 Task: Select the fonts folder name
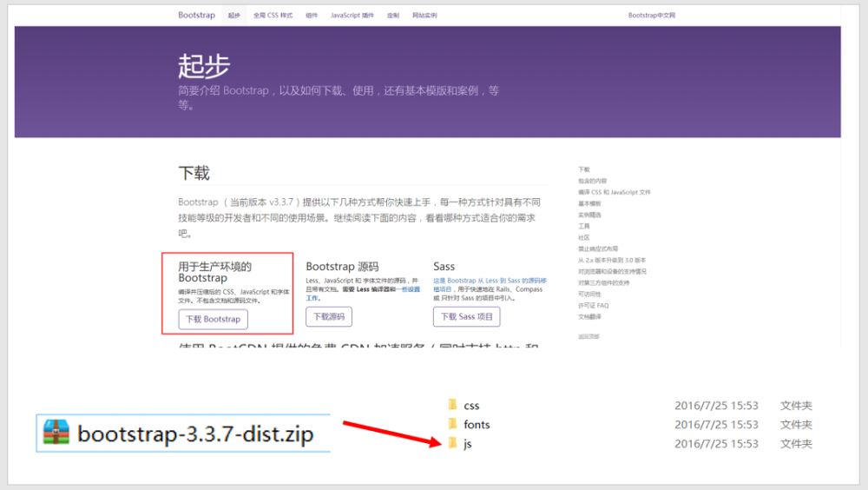tap(477, 425)
